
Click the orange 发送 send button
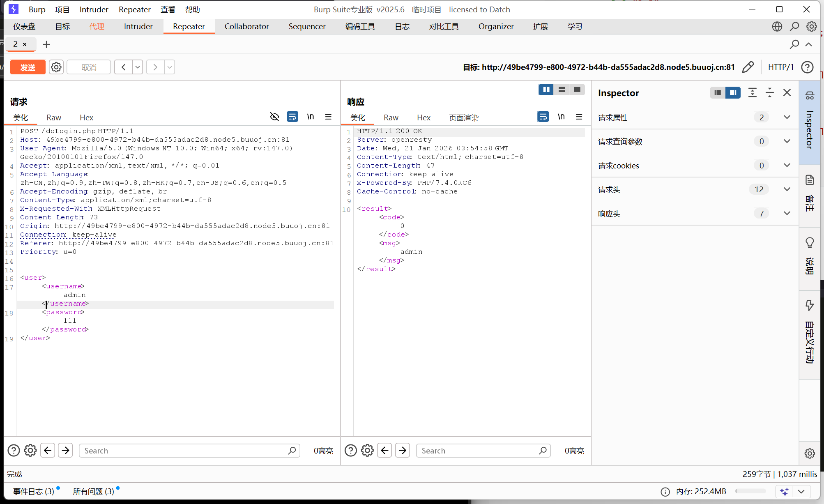pyautogui.click(x=28, y=67)
